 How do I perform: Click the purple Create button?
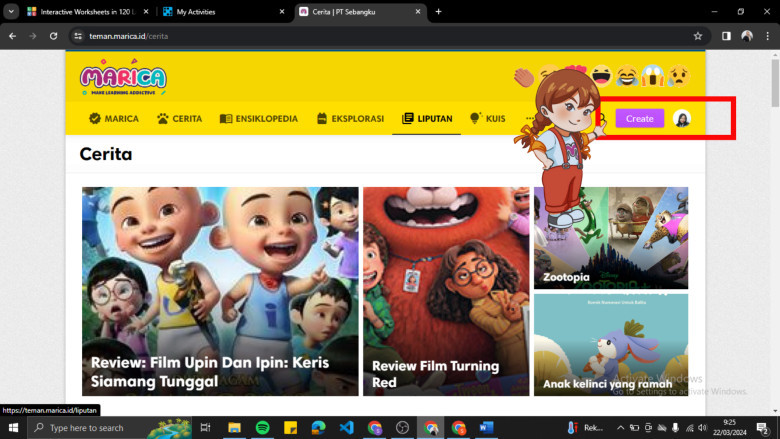coord(639,118)
